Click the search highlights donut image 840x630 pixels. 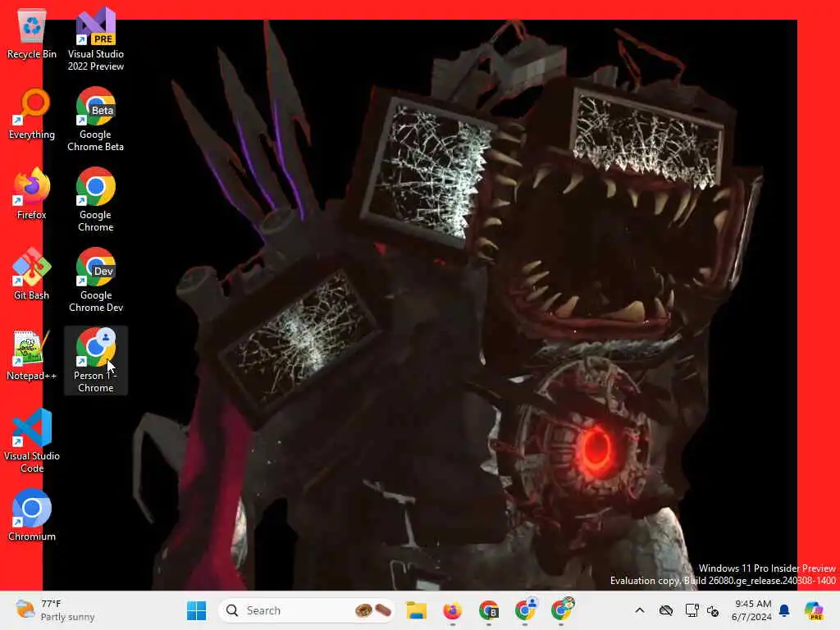click(373, 610)
